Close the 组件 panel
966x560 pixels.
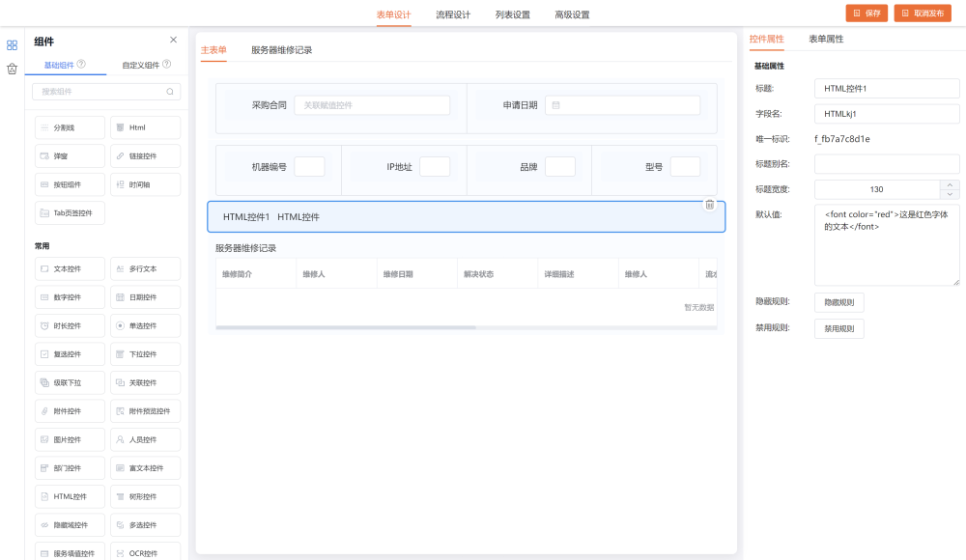click(x=173, y=40)
